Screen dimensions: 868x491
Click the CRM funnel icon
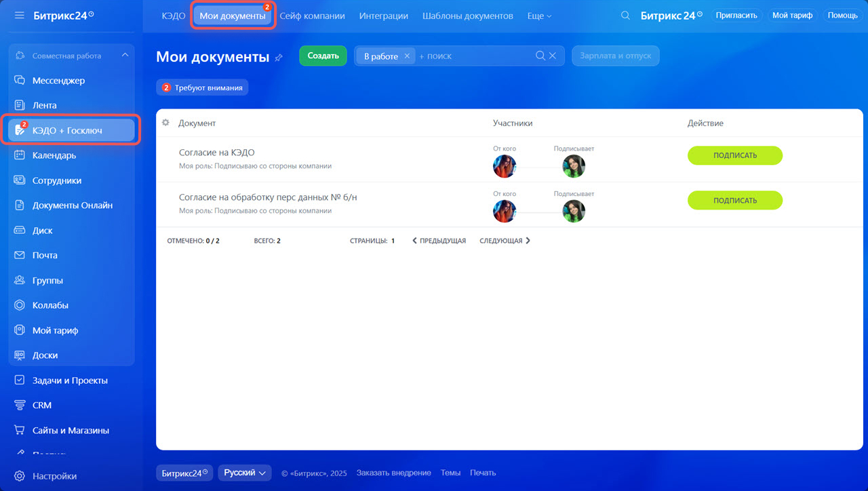[20, 406]
